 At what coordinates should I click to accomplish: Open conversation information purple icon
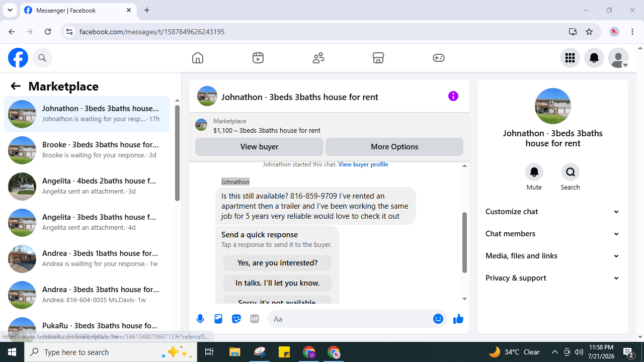tap(453, 96)
